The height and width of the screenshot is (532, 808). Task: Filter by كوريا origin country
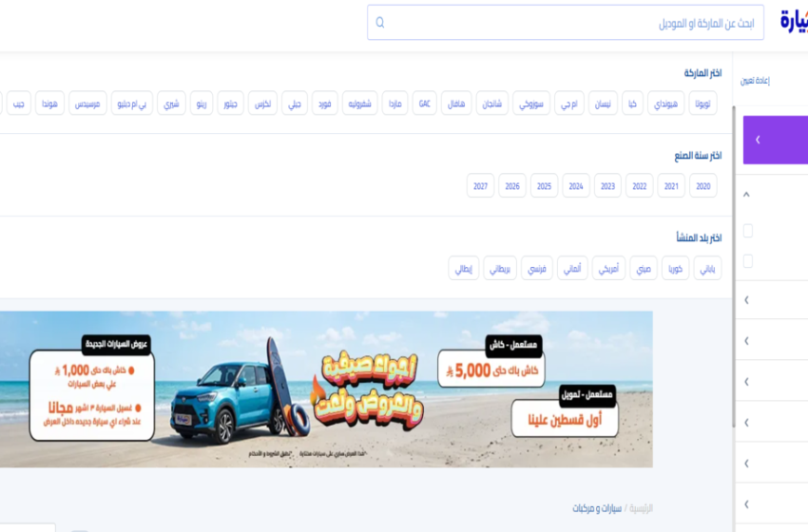[x=675, y=268]
